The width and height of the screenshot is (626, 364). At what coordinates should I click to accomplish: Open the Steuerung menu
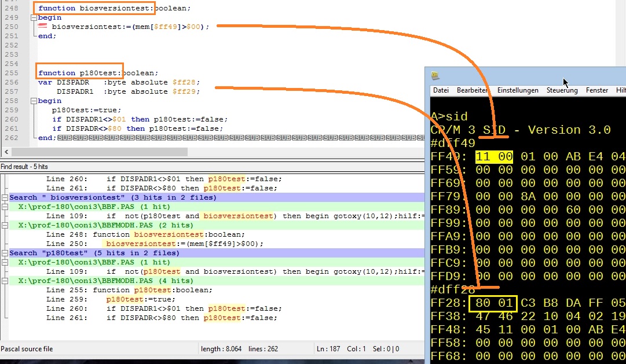click(x=562, y=90)
